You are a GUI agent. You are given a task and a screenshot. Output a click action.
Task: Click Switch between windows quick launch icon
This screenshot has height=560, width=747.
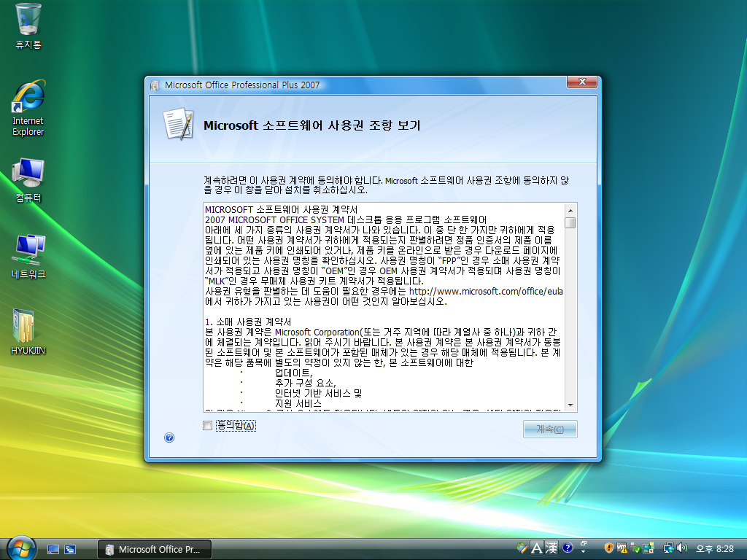coord(70,550)
